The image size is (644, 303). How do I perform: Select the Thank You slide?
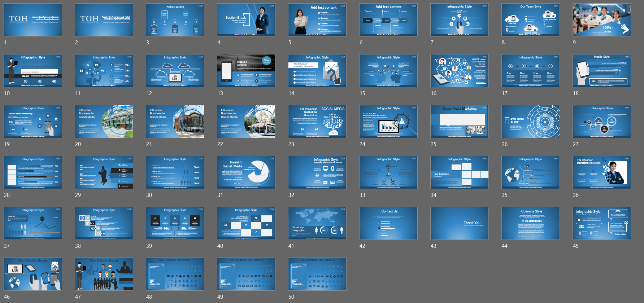point(460,223)
